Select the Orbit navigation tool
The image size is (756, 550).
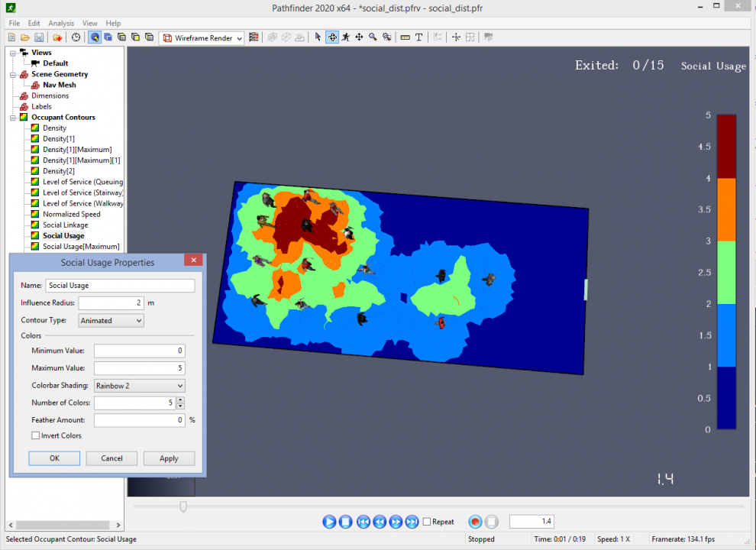(x=332, y=37)
